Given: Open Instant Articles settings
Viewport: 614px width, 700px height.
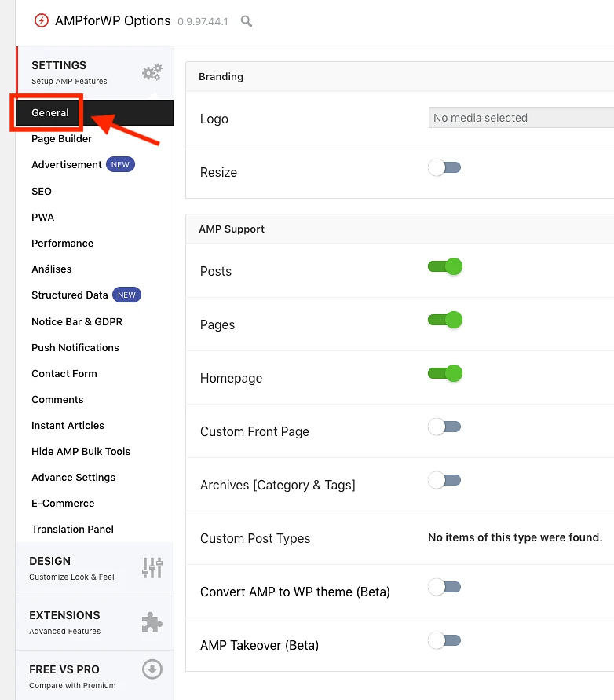Looking at the screenshot, I should point(68,426).
